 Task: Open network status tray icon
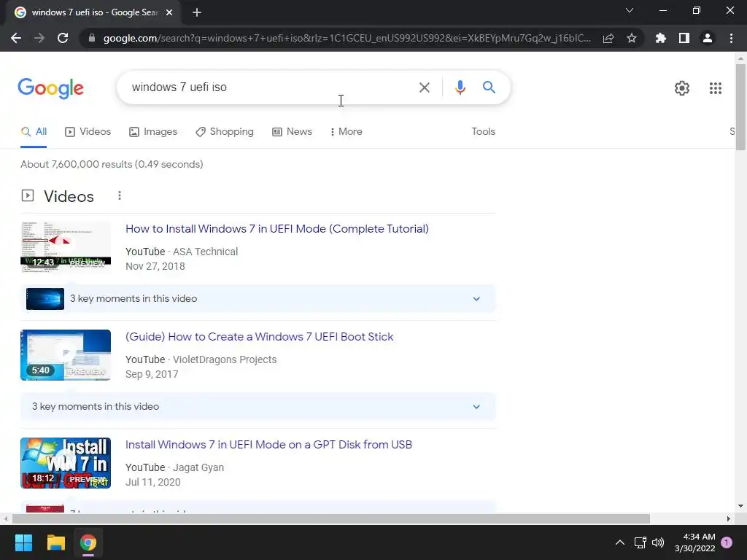640,542
